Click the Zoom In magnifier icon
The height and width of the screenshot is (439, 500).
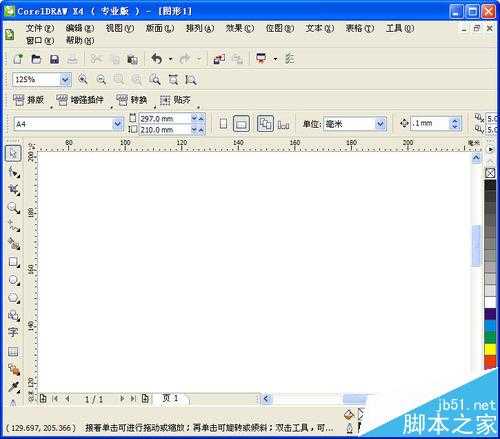[83, 79]
